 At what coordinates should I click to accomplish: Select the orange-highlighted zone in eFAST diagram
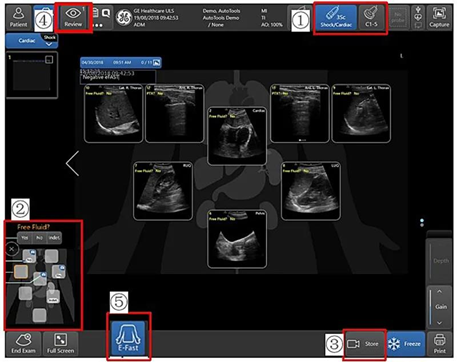pos(21,272)
